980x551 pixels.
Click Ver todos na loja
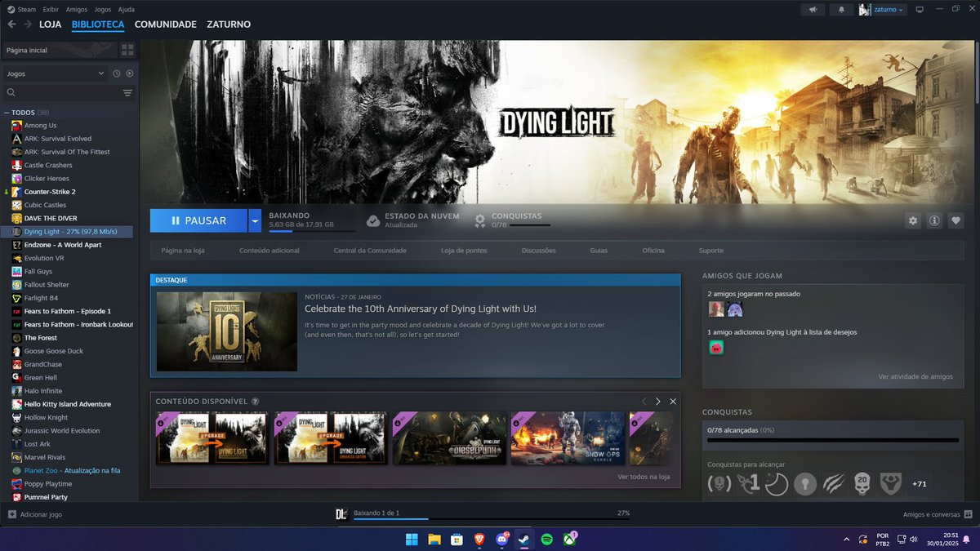pos(644,477)
